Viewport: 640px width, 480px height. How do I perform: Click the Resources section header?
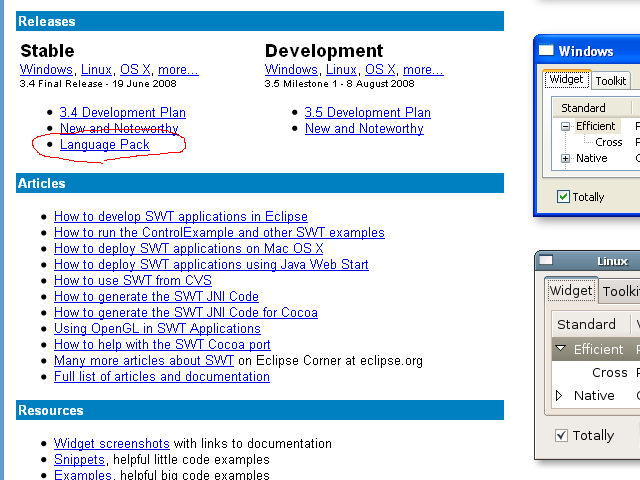[x=260, y=410]
